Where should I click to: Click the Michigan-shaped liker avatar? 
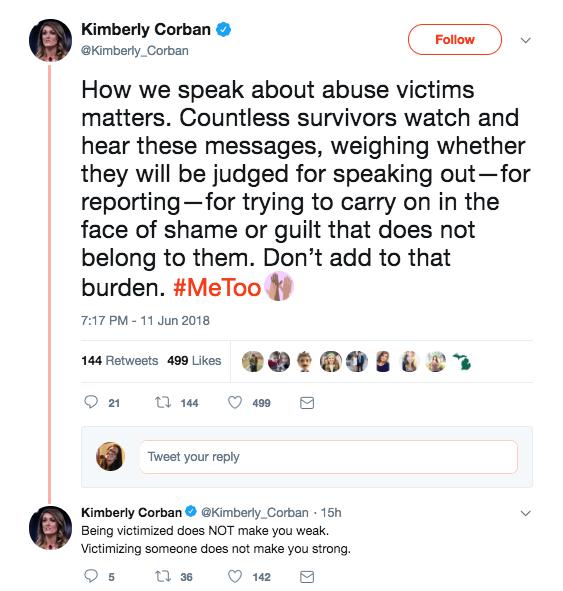[x=462, y=361]
